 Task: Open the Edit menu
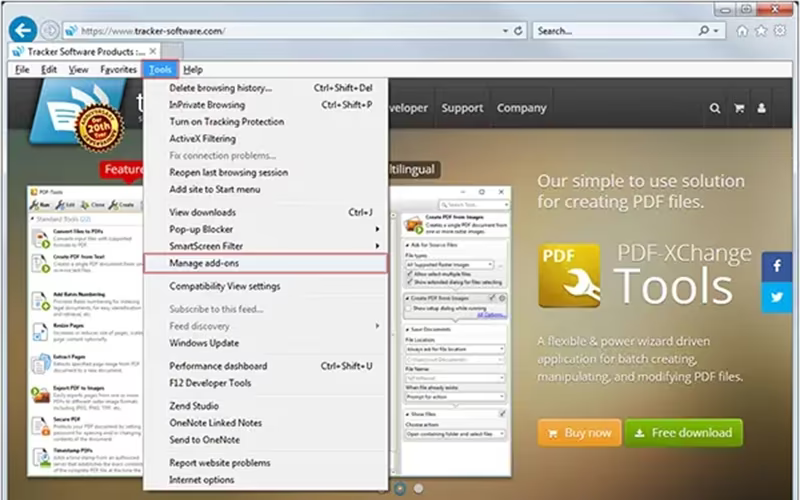(x=49, y=69)
